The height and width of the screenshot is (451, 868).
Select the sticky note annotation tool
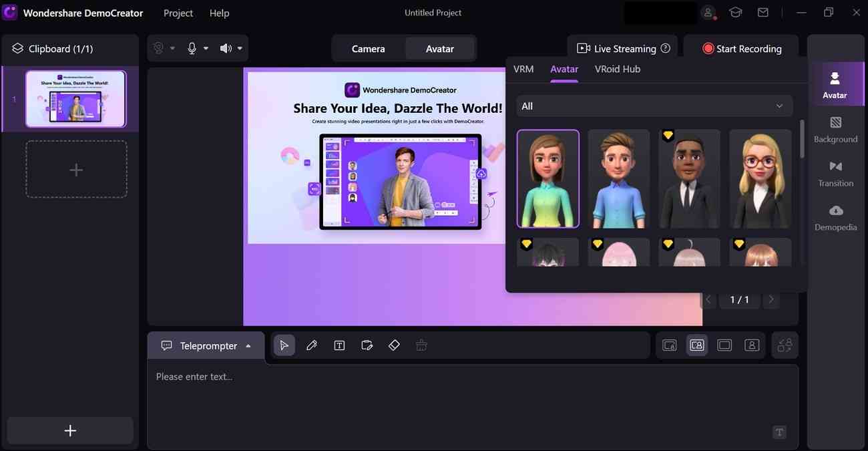pyautogui.click(x=367, y=345)
